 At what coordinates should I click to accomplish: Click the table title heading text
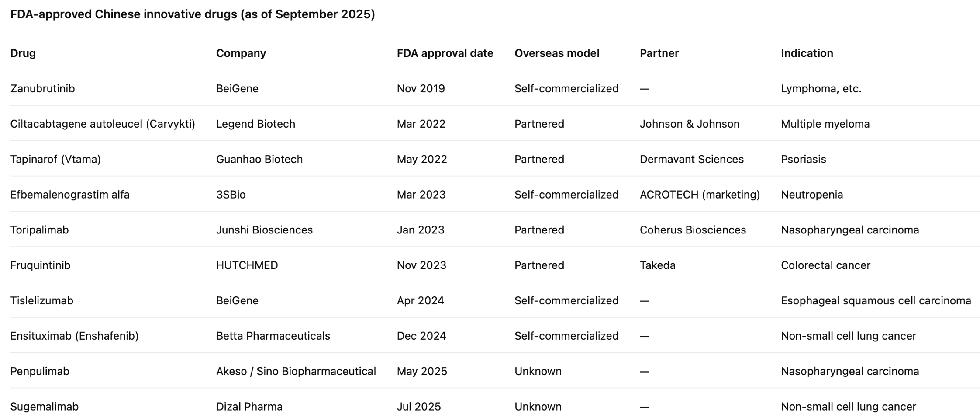tap(192, 14)
